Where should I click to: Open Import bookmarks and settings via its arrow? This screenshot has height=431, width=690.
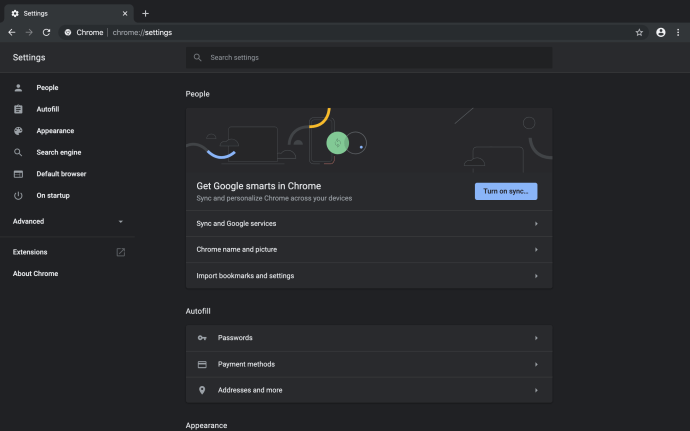[536, 276]
